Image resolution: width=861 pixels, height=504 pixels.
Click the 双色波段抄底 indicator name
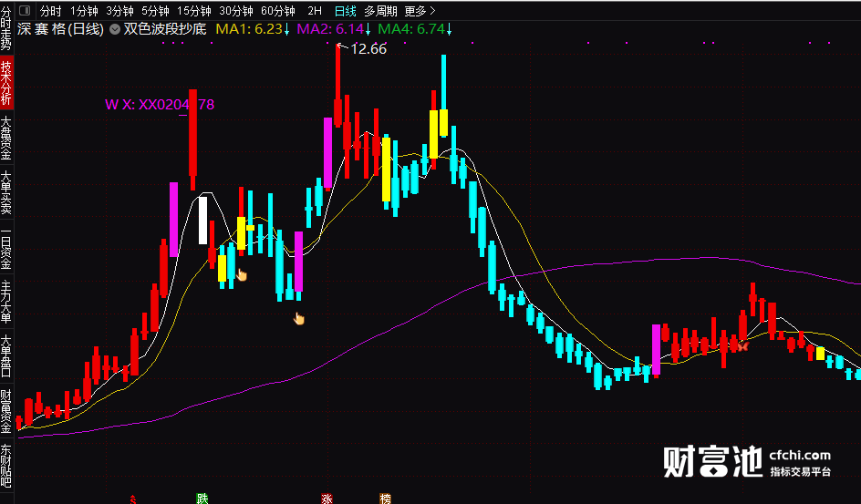click(165, 29)
